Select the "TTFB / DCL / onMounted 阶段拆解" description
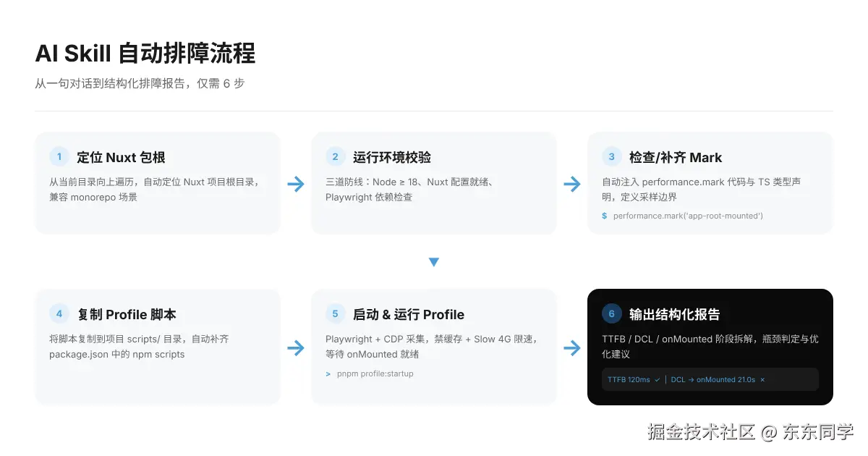This screenshot has width=868, height=456. pos(710,347)
